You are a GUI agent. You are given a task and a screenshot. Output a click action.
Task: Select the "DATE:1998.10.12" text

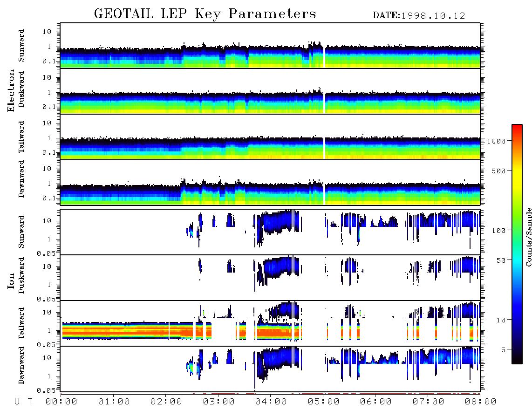point(419,16)
